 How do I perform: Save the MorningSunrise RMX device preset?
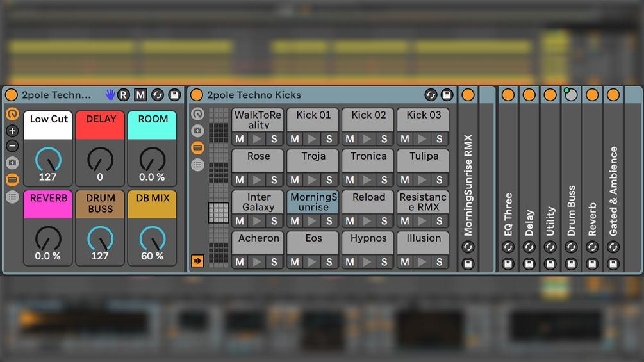[x=468, y=263]
